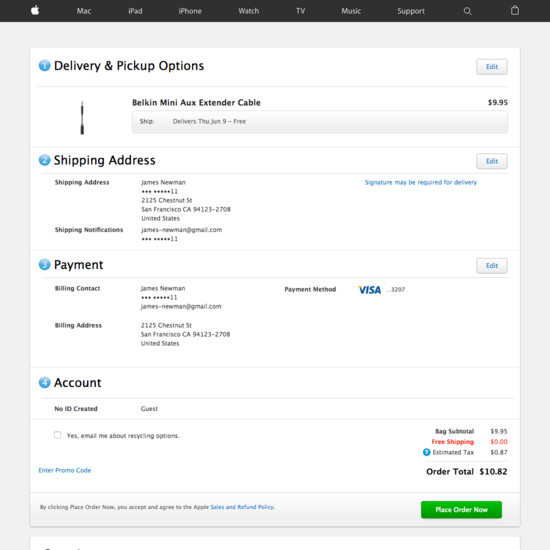Click the Estimated Tax help icon
This screenshot has width=550, height=550.
coord(427,452)
